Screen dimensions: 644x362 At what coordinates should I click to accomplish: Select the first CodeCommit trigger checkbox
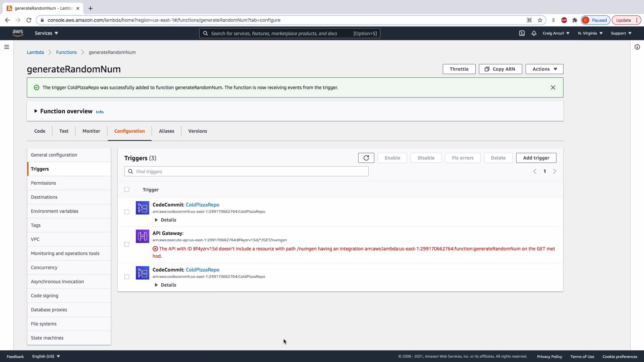pyautogui.click(x=127, y=212)
